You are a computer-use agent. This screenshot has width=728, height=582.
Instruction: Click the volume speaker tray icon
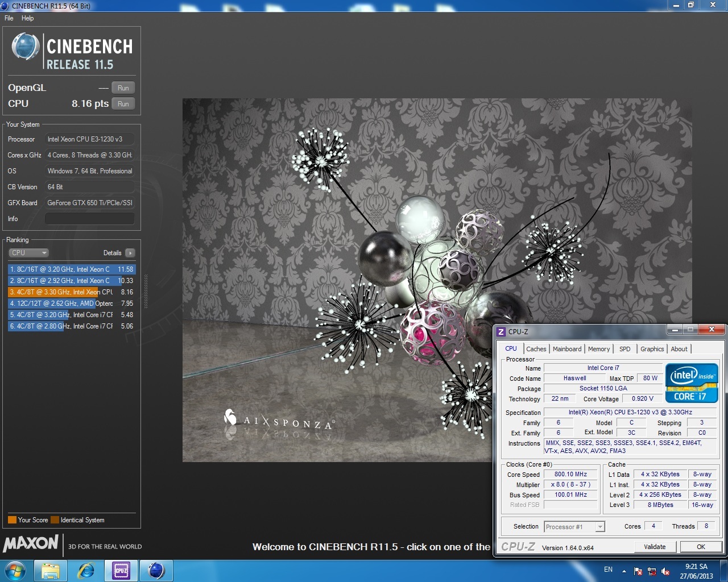coord(664,571)
